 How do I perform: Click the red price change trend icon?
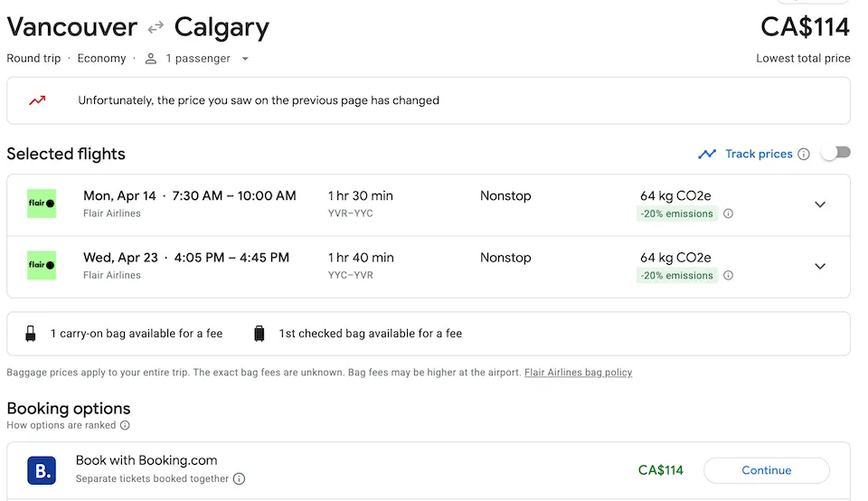tap(37, 100)
